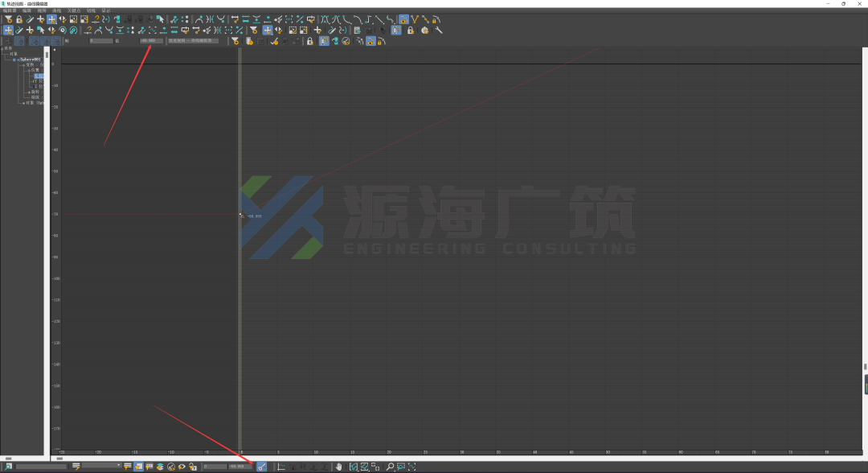This screenshot has height=473, width=868.
Task: Click the spiral icon right of the clock icon
Action: click(x=73, y=31)
